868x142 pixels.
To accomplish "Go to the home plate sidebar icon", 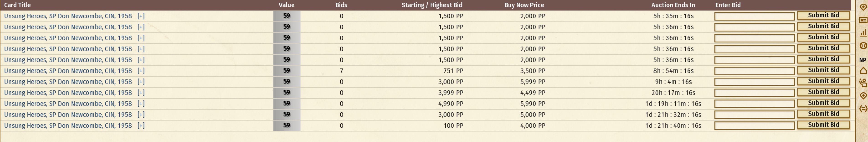I will click(863, 71).
